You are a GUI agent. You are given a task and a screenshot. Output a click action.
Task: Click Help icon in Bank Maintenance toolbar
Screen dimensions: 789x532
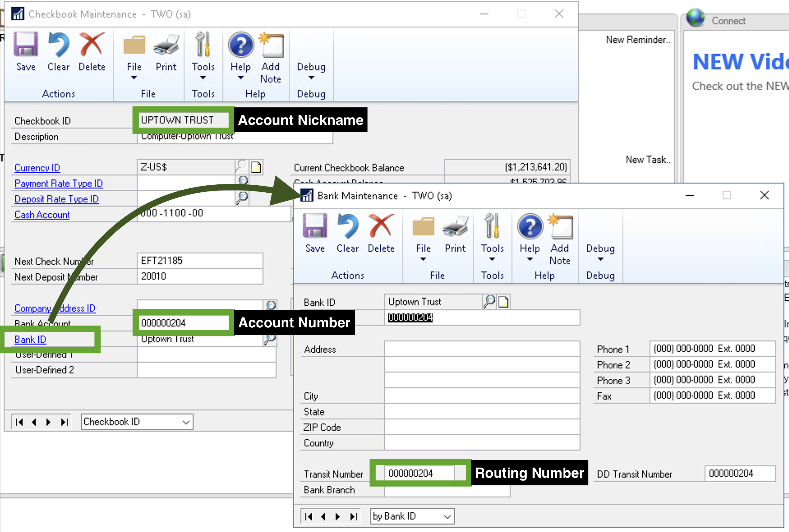530,226
